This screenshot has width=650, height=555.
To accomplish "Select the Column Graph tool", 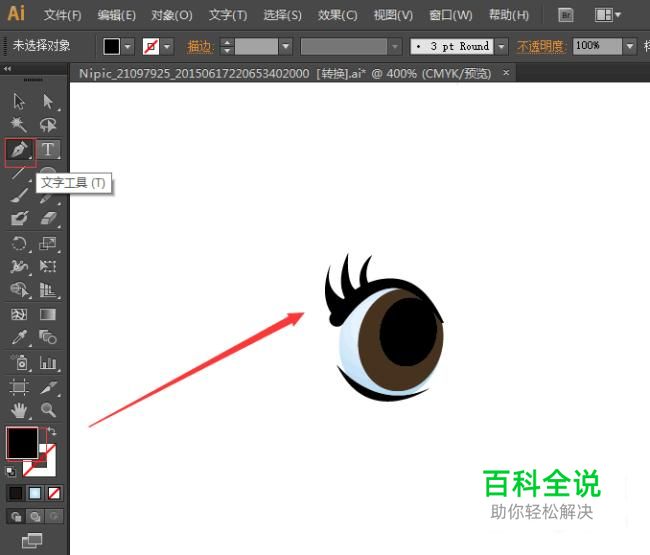I will [x=48, y=363].
